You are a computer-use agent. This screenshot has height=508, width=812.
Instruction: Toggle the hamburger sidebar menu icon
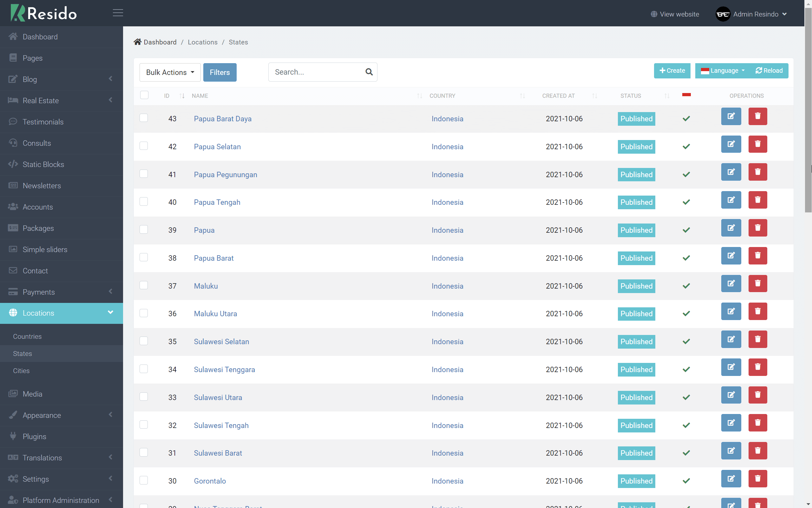pos(118,13)
